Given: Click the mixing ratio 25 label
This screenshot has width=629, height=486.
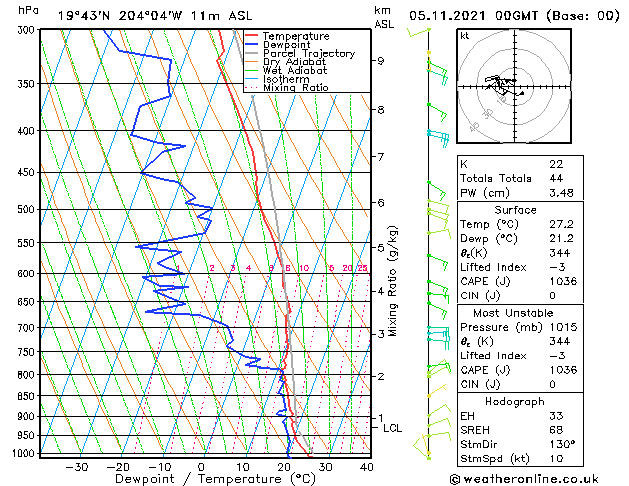Looking at the screenshot, I should tap(362, 268).
